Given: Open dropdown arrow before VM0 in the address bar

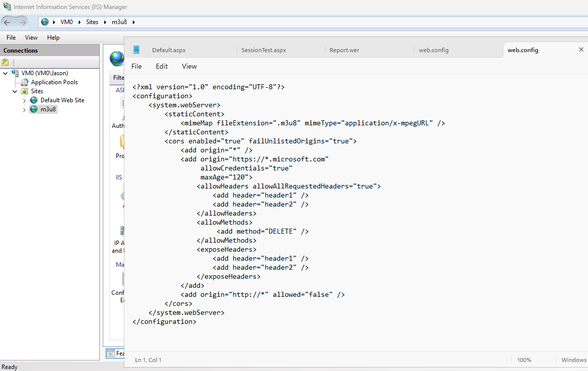Looking at the screenshot, I should pyautogui.click(x=54, y=22).
